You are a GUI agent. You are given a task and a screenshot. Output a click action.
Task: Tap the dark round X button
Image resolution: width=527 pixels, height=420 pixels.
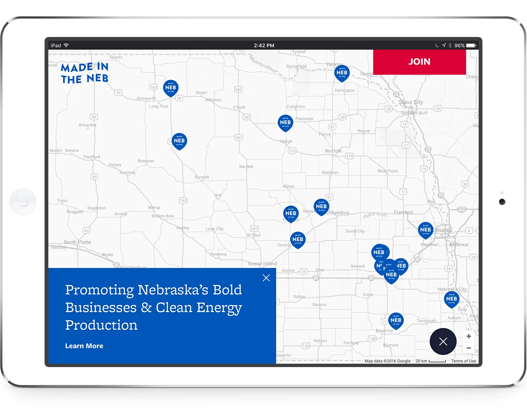[443, 341]
